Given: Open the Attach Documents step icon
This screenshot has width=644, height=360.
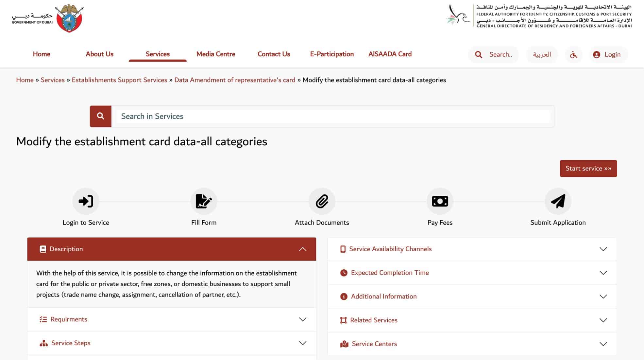Looking at the screenshot, I should (322, 201).
